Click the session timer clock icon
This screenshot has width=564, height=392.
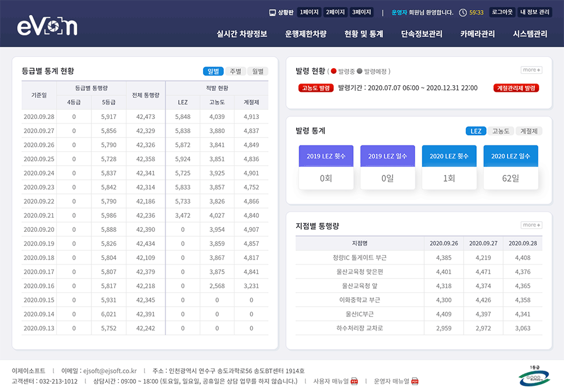tap(463, 12)
